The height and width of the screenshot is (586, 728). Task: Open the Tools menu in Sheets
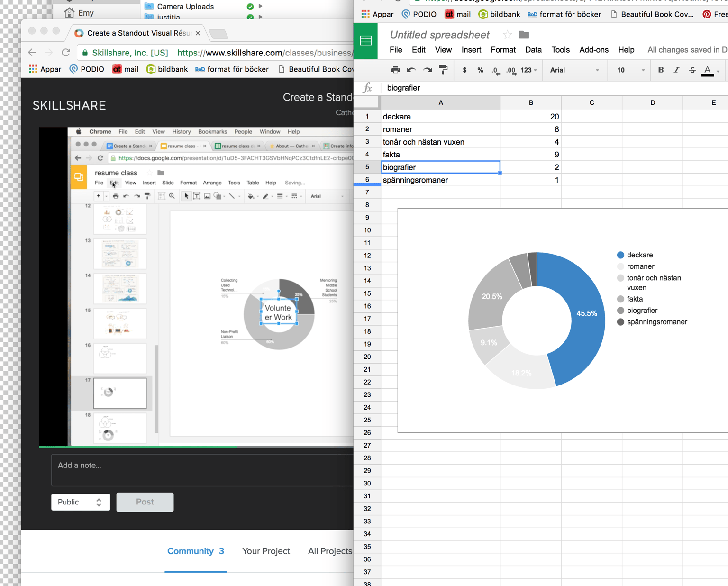click(x=560, y=50)
